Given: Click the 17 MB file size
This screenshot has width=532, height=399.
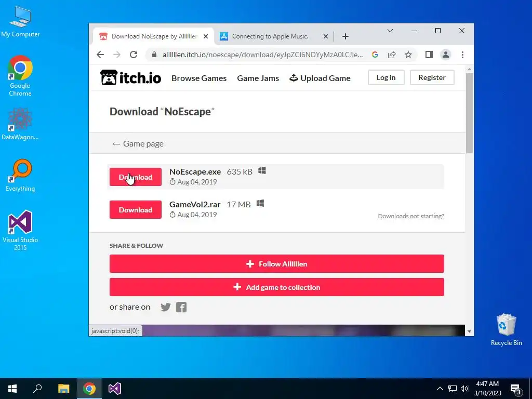Looking at the screenshot, I should (238, 205).
